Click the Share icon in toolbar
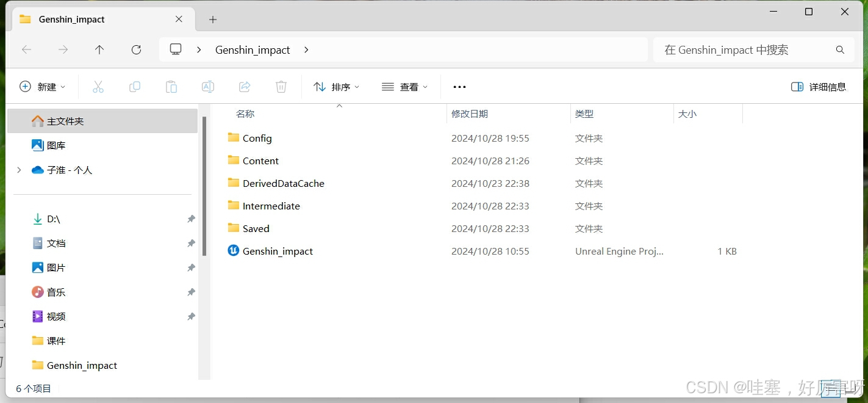 pos(245,87)
